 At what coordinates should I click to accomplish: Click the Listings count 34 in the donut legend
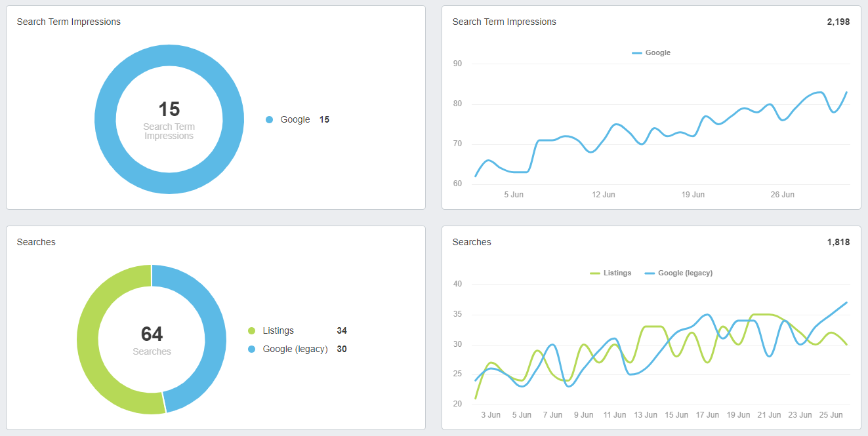coord(342,331)
